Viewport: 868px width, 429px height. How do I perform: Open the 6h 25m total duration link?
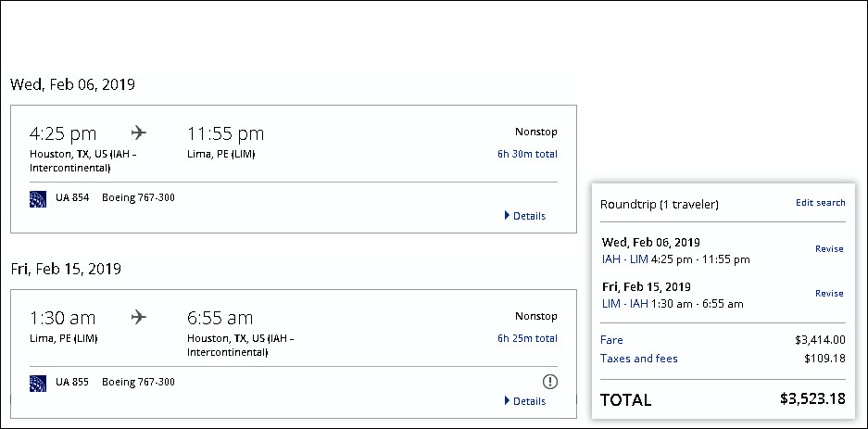coord(527,338)
